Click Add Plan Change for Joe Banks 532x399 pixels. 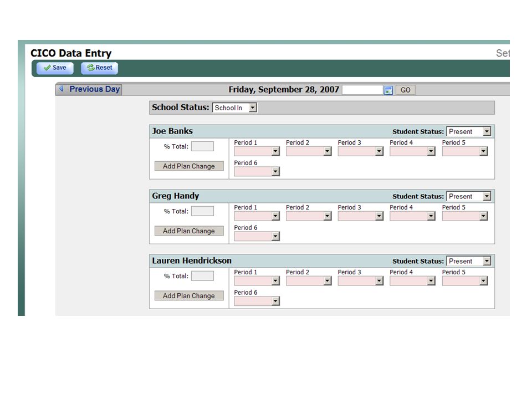(x=189, y=166)
